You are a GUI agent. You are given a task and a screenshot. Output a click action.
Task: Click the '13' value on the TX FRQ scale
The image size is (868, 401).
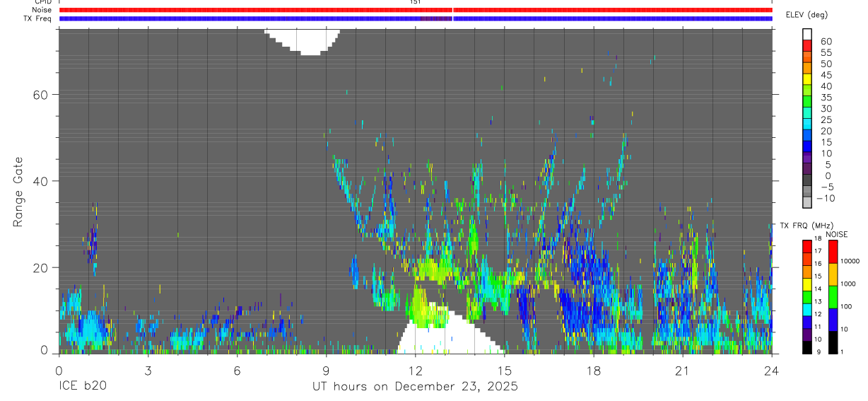pos(818,301)
